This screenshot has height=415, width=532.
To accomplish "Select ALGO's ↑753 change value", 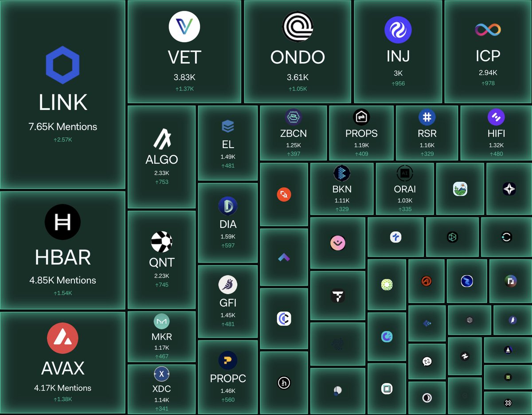I will pos(161,182).
